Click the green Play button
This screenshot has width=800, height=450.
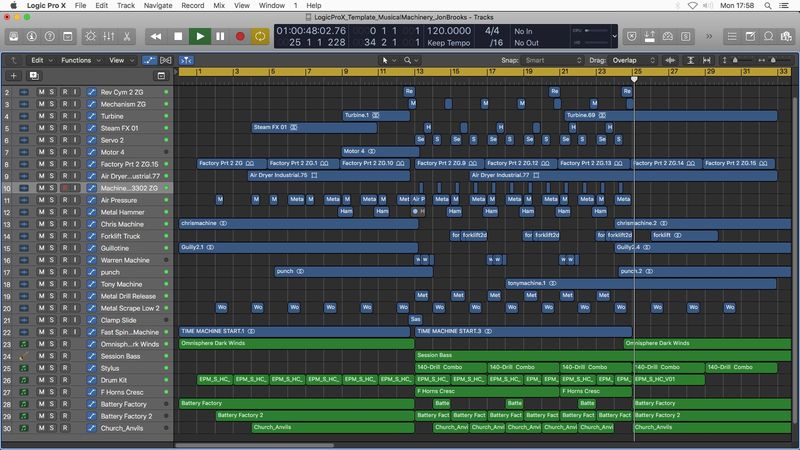[200, 36]
